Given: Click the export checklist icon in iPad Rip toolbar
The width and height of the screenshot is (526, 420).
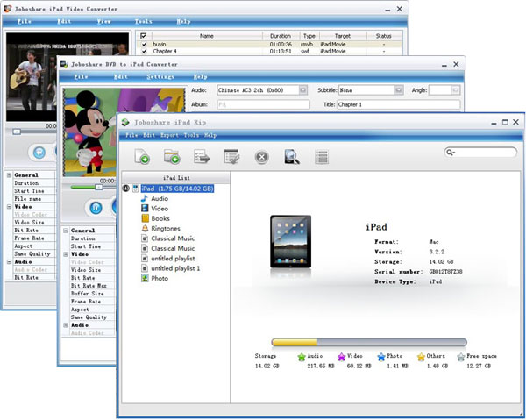Looking at the screenshot, I should 202,157.
